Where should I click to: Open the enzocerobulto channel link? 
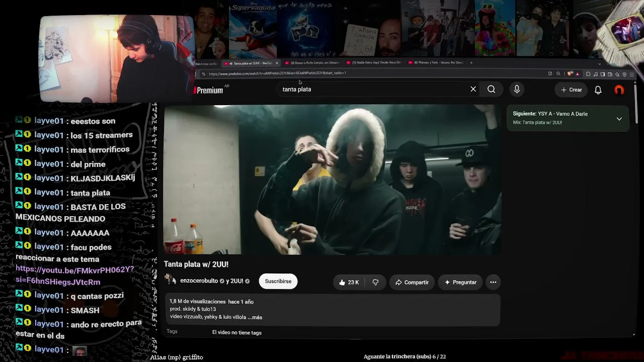tap(199, 281)
